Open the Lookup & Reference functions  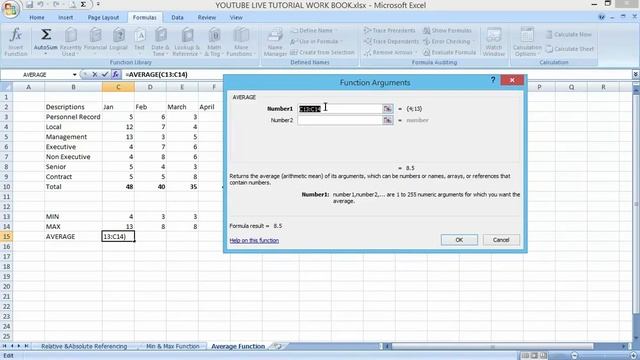click(187, 42)
